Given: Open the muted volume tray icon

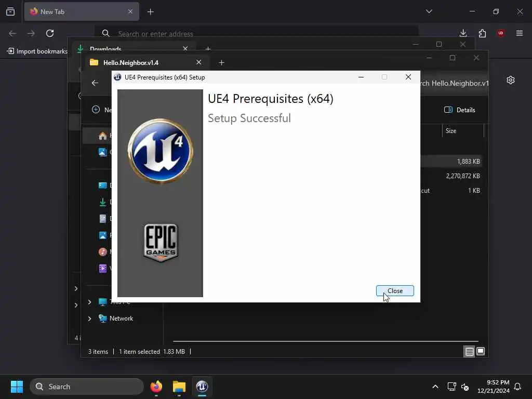Looking at the screenshot, I should (465, 387).
